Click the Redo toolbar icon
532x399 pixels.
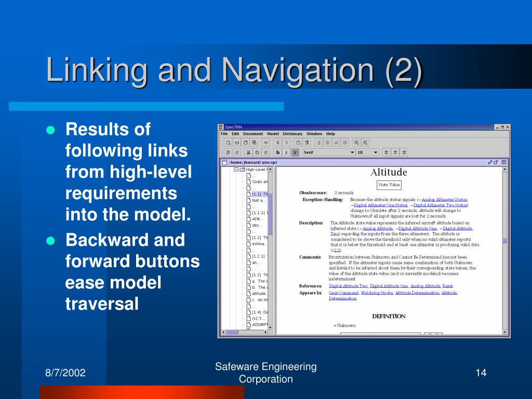(237, 153)
